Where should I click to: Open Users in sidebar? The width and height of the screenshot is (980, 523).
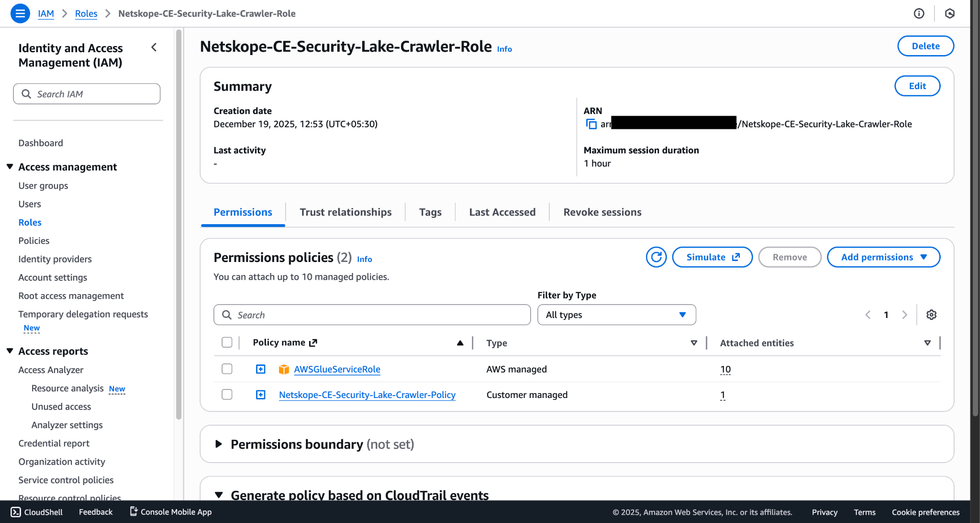(30, 204)
